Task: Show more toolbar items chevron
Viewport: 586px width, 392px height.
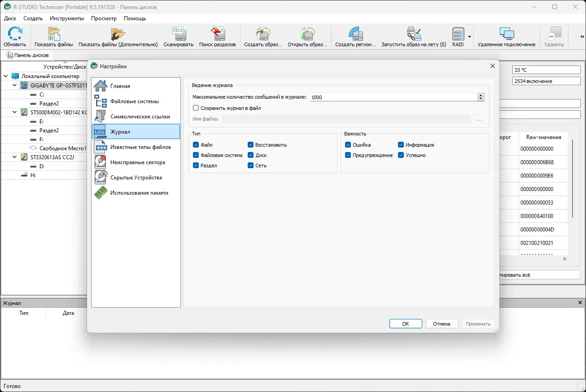Action: click(582, 37)
